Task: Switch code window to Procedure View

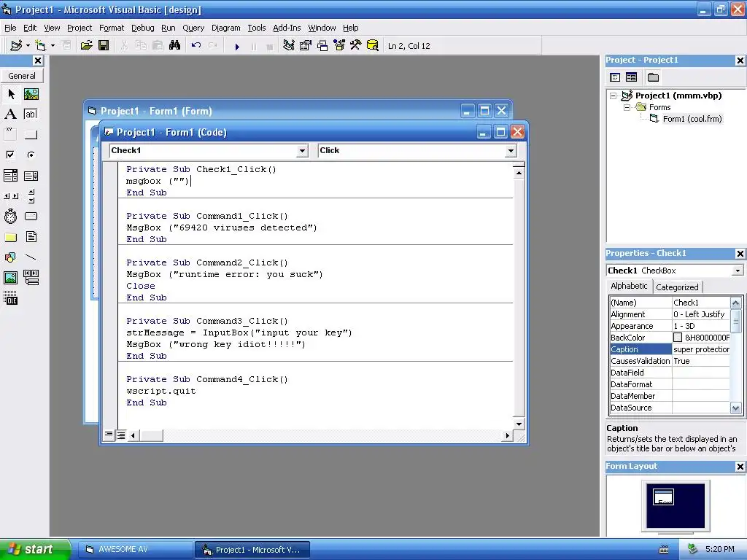Action: point(109,435)
